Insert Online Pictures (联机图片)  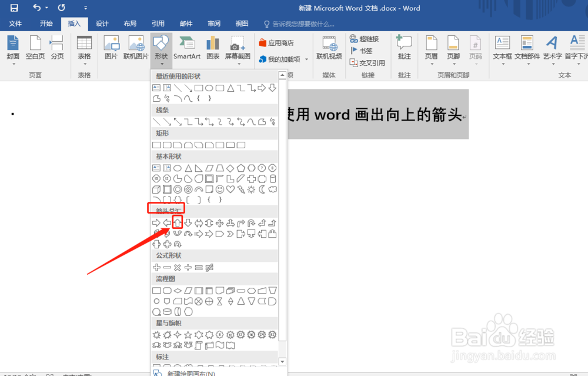point(136,47)
